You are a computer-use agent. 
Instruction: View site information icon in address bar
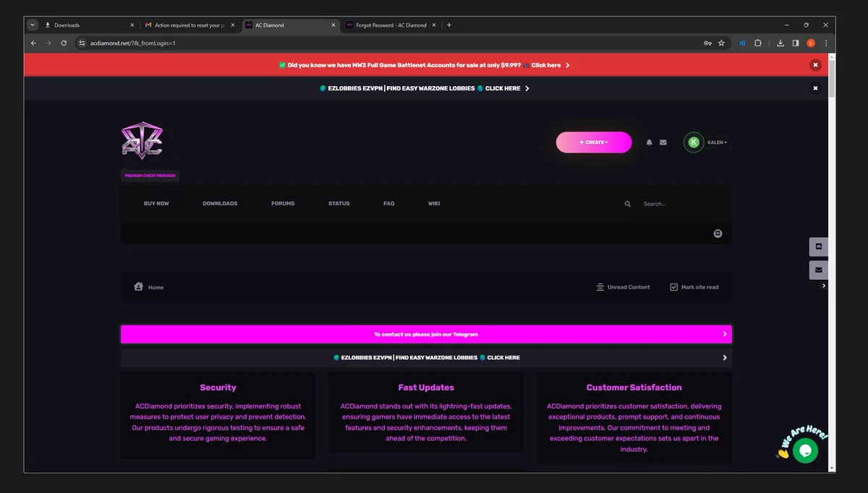coord(82,43)
